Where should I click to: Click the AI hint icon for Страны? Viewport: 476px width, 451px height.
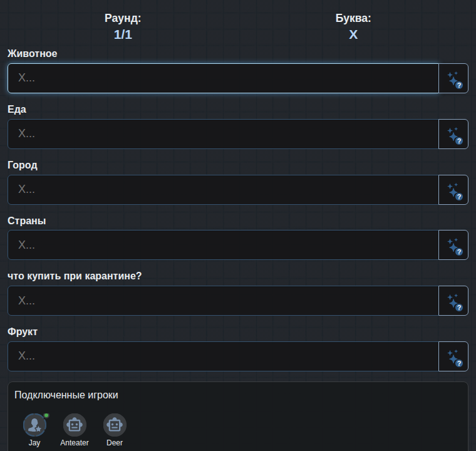[453, 245]
